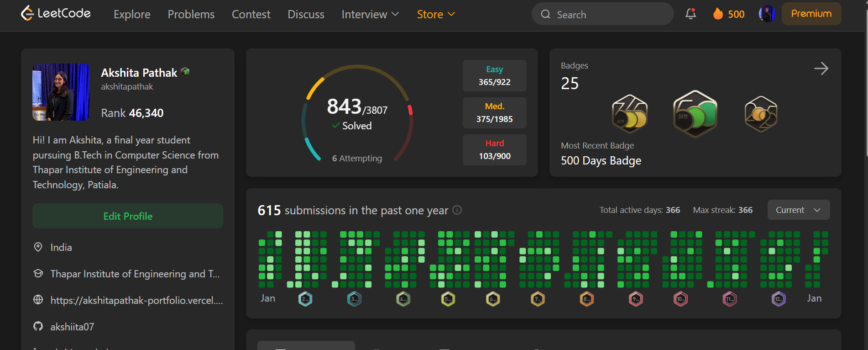868x350 pixels.
Task: Click the LeetCode logo
Action: [x=56, y=14]
